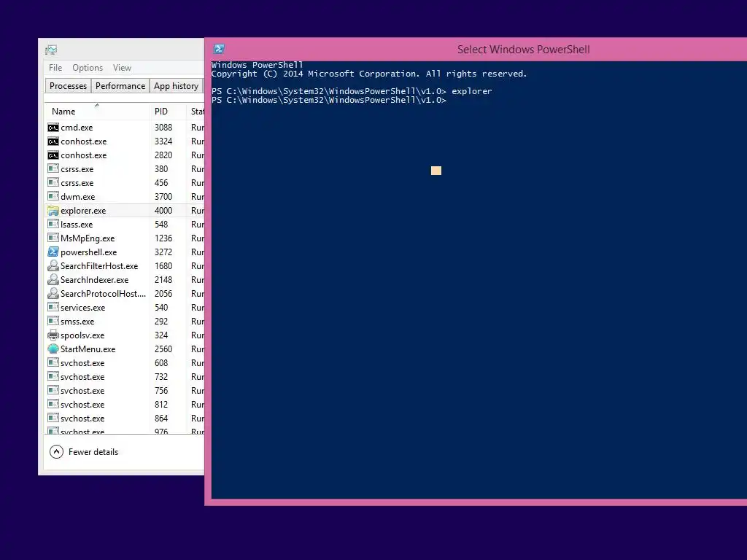
Task: Select csrss.exe icon with PID 380
Action: click(53, 168)
